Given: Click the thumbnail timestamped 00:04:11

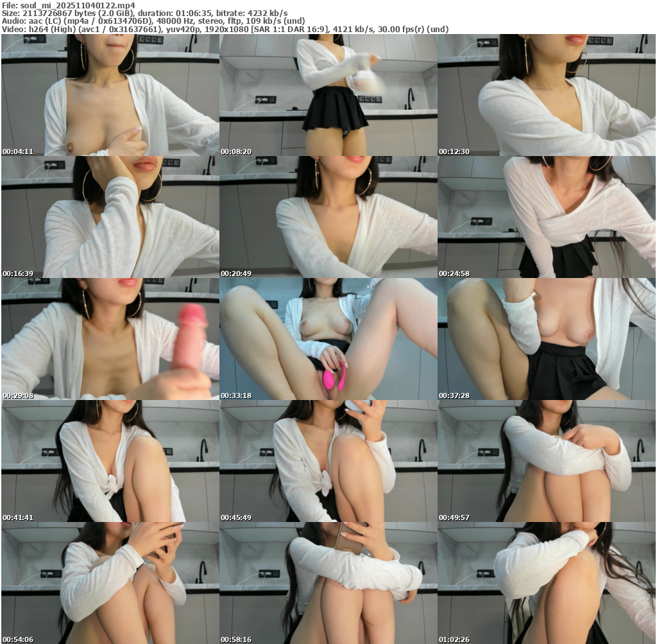Looking at the screenshot, I should tap(110, 95).
